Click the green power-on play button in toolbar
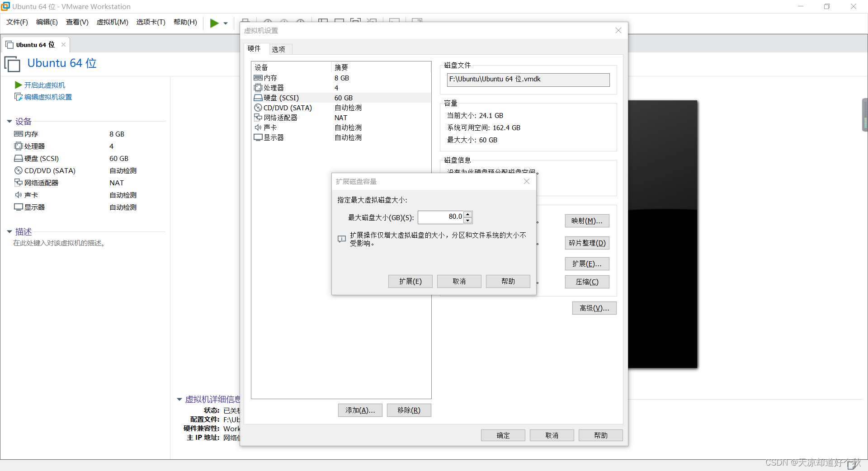This screenshot has height=471, width=868. (x=214, y=23)
